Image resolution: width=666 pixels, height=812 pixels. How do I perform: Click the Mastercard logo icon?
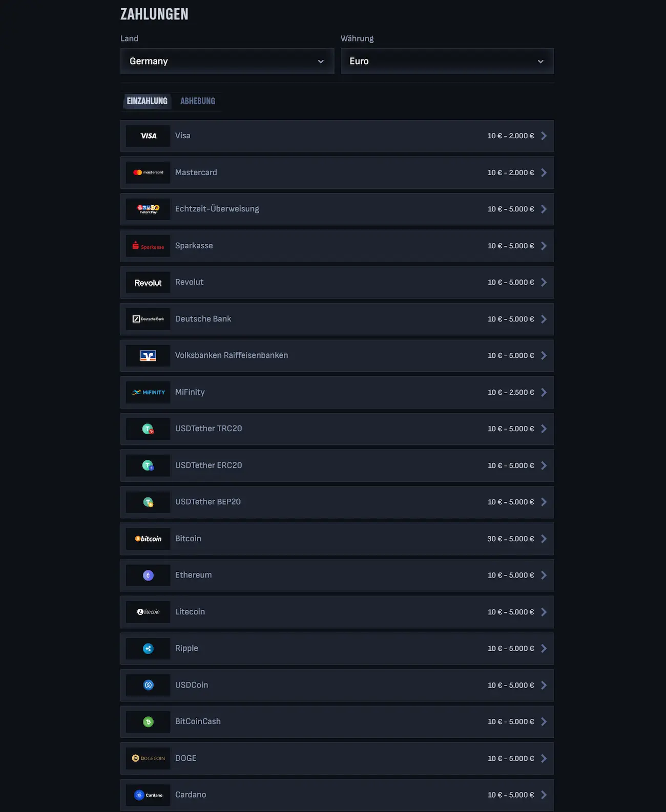(x=148, y=173)
